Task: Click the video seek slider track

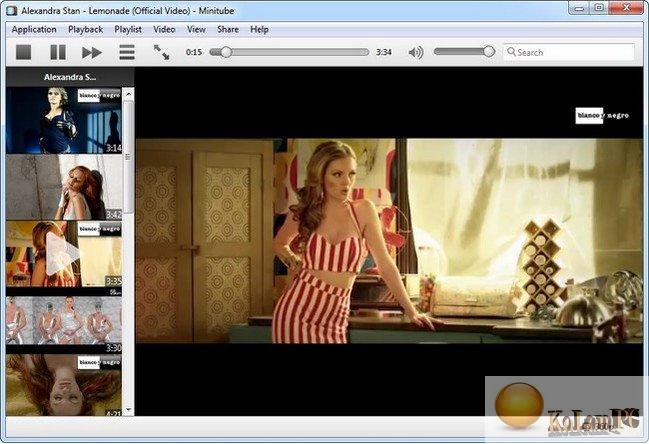Action: pyautogui.click(x=289, y=52)
